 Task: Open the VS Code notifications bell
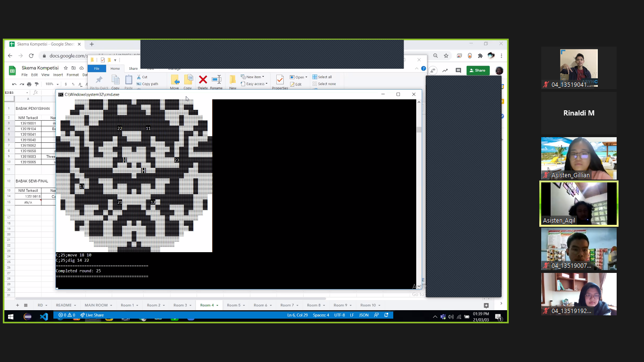[387, 315]
